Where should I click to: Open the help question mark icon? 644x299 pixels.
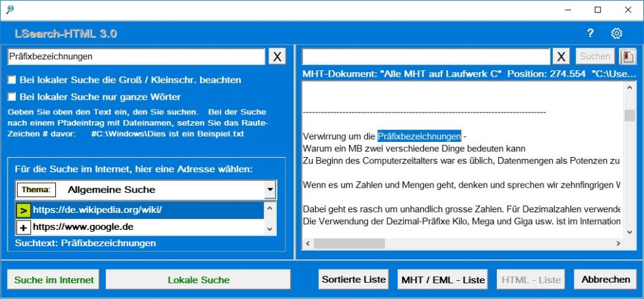click(x=590, y=34)
